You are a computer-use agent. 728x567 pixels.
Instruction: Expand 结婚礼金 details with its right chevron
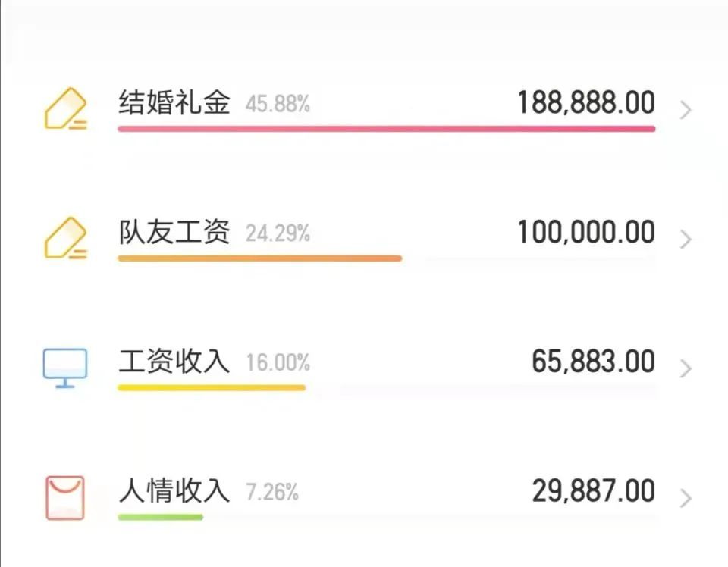pos(686,111)
